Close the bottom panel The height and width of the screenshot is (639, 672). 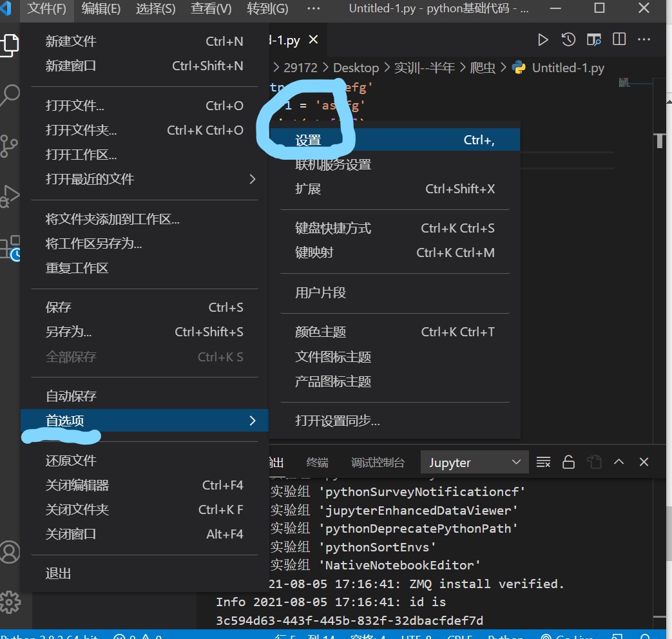[644, 462]
